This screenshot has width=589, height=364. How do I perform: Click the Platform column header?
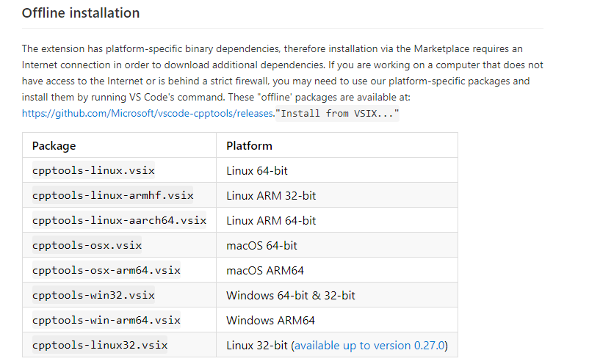(249, 145)
